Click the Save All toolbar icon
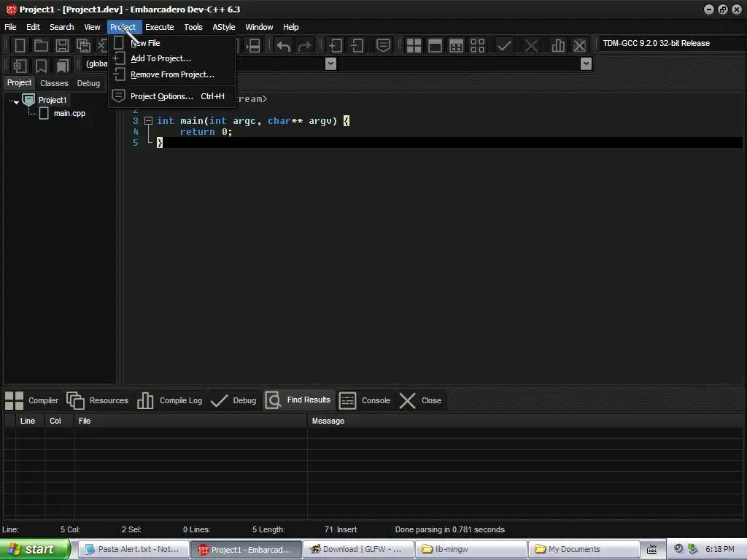The height and width of the screenshot is (560, 747). pos(83,46)
